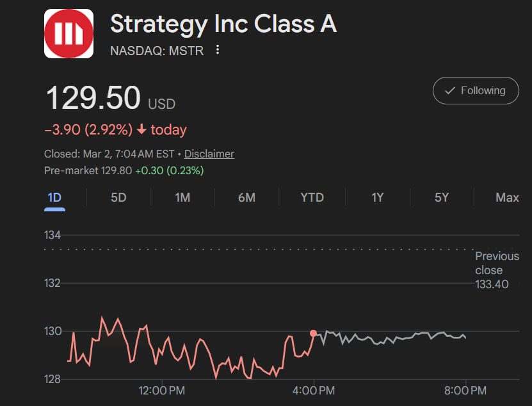
Task: Select the current price marker on chart
Action: point(313,333)
